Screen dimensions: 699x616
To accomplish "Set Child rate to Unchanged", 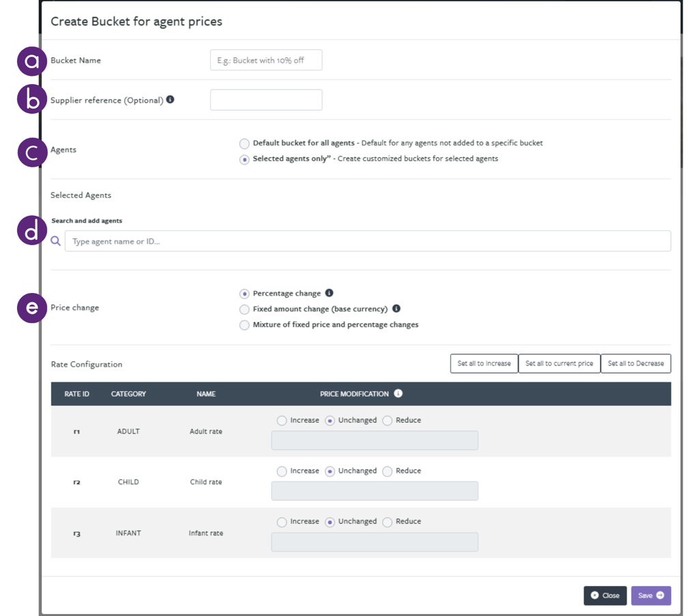I will (330, 471).
